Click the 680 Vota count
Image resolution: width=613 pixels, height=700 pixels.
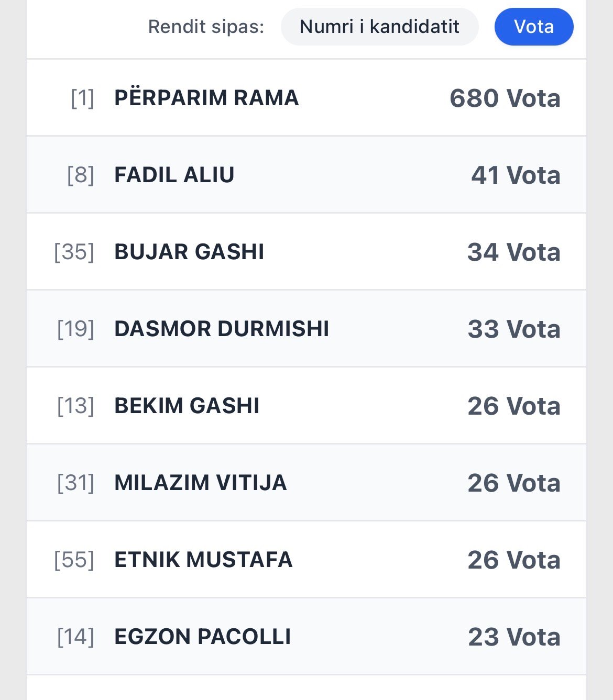pos(505,98)
